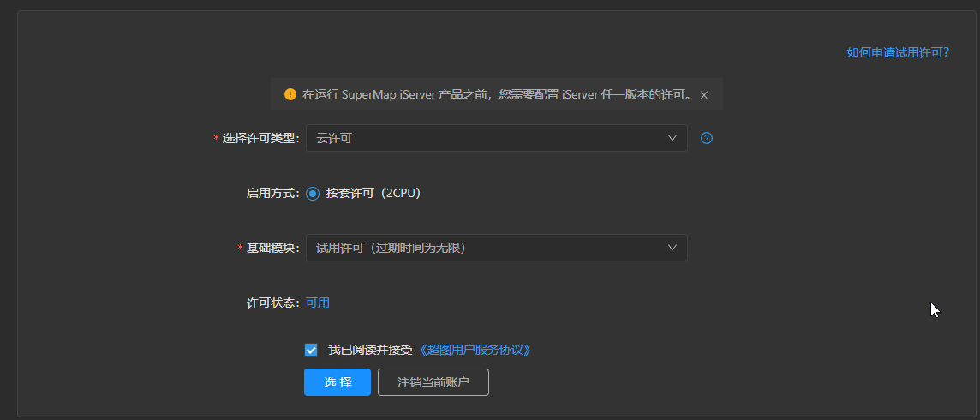This screenshot has width=980, height=420.
Task: Click the 基础模块 field label
Action: coord(272,248)
